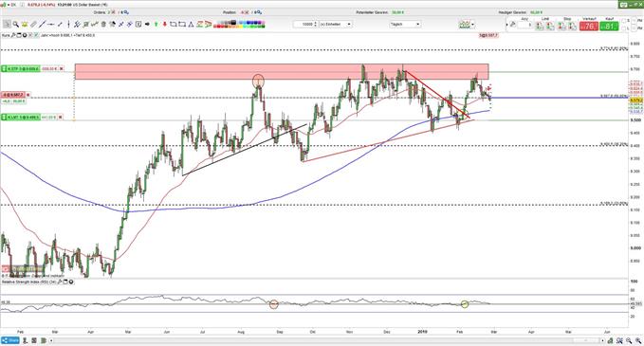Select the triangle drawing tool
This screenshot has width=644, height=346.
pyautogui.click(x=191, y=25)
